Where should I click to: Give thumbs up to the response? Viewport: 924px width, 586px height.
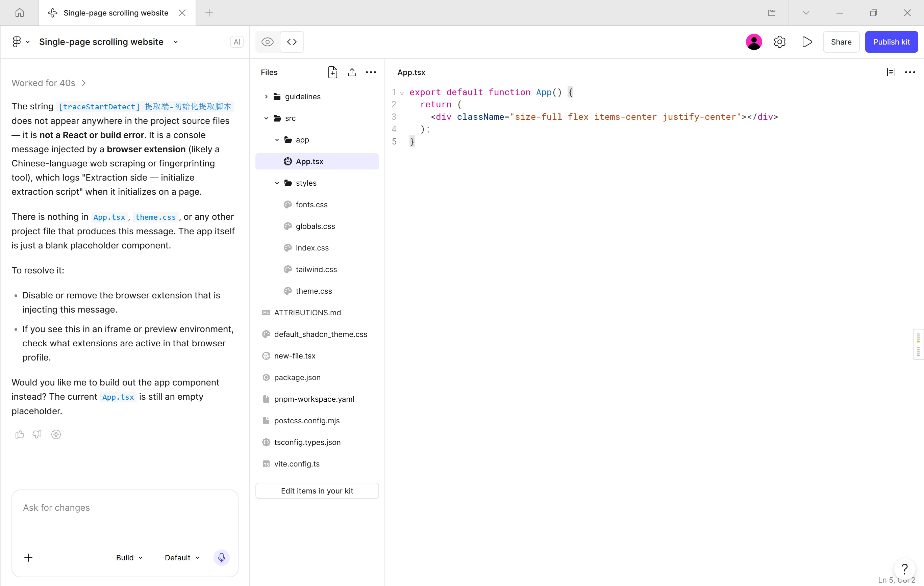pos(20,434)
